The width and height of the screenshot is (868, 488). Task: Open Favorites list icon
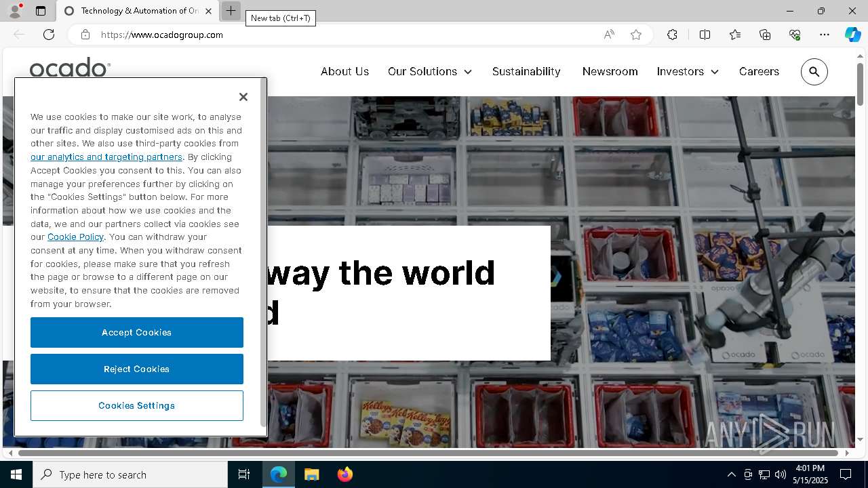click(x=735, y=35)
